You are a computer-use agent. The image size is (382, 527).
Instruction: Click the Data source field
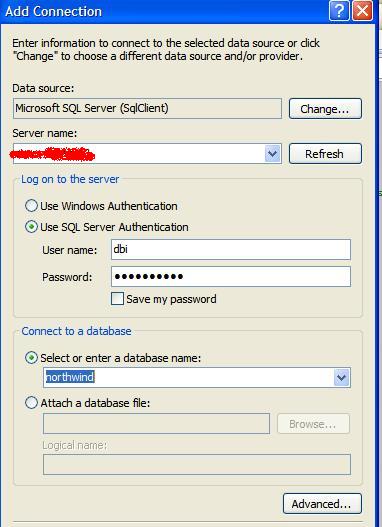point(147,108)
